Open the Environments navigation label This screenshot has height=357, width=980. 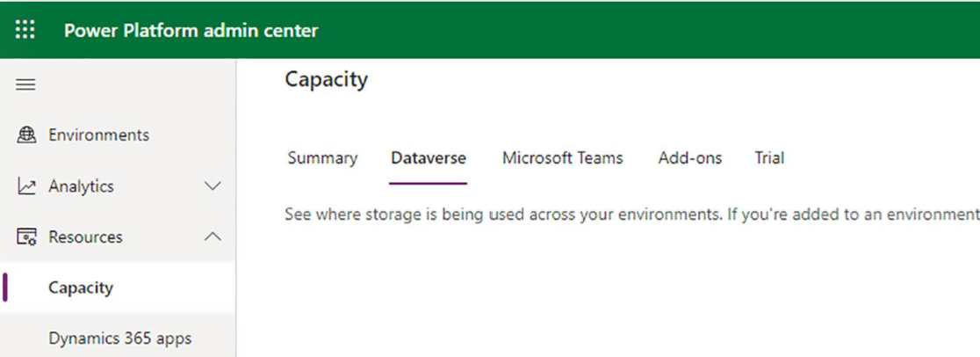(98, 135)
